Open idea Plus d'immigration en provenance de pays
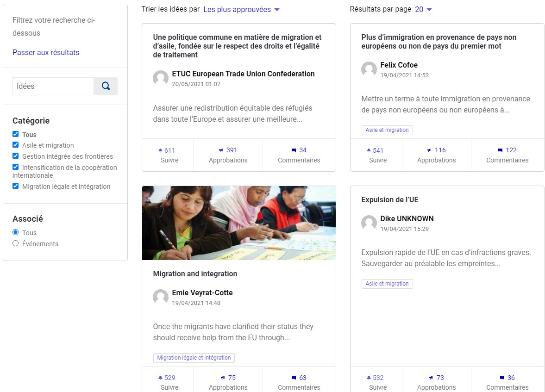This screenshot has height=392, width=545. coord(439,42)
